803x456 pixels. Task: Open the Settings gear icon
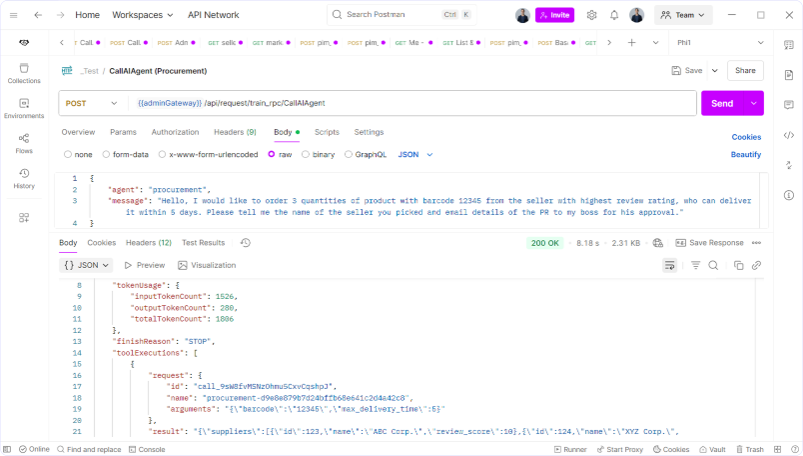[591, 15]
